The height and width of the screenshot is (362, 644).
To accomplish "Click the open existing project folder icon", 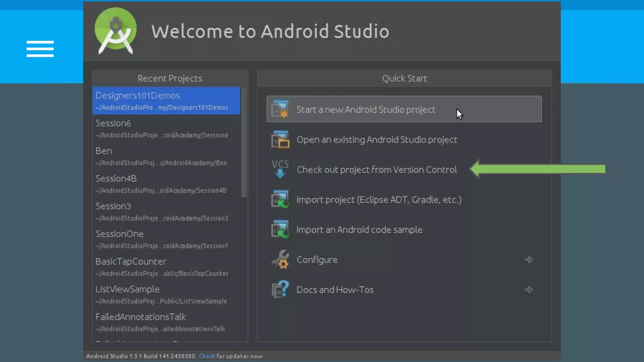I will [280, 139].
